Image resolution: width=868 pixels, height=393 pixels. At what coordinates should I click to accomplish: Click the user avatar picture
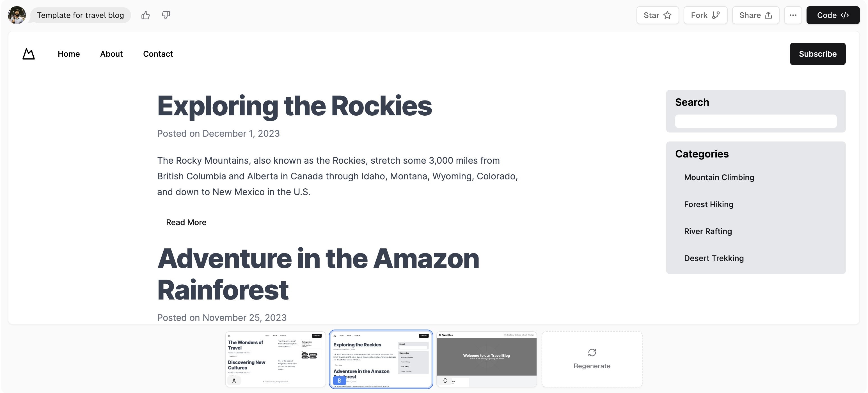(x=17, y=15)
